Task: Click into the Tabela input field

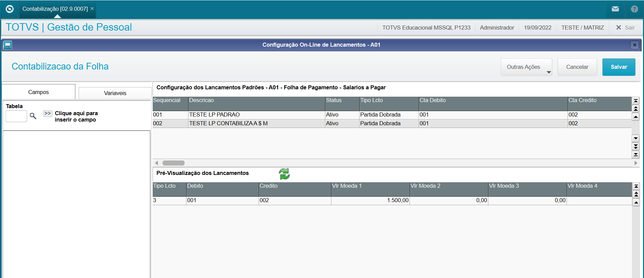Action: (16, 116)
